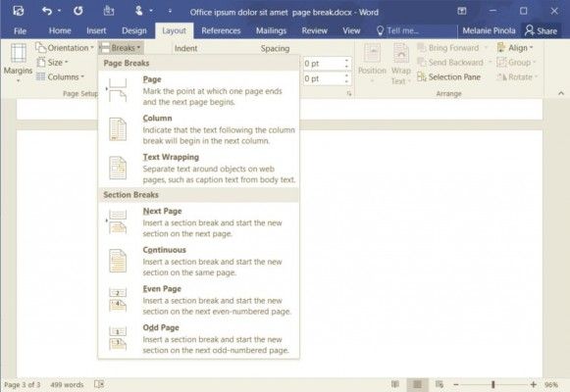
Task: Click the Page break icon
Action: (x=118, y=90)
